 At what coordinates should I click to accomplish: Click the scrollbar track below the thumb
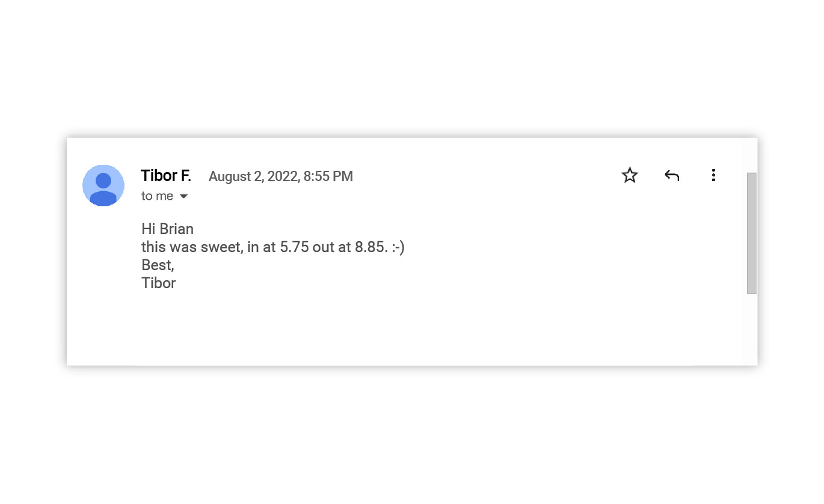pos(752,329)
